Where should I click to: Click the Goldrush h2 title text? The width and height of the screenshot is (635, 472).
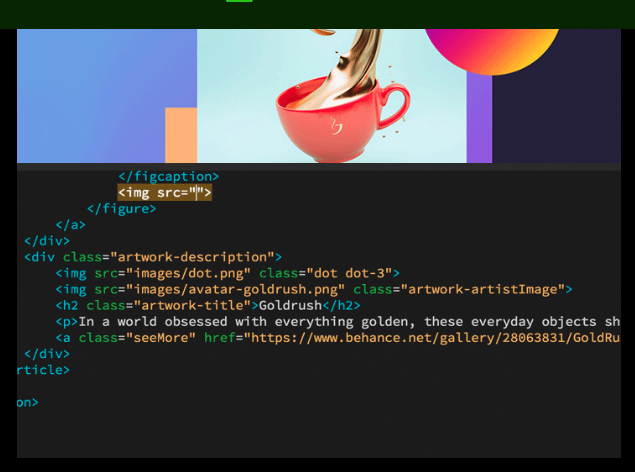click(x=290, y=305)
